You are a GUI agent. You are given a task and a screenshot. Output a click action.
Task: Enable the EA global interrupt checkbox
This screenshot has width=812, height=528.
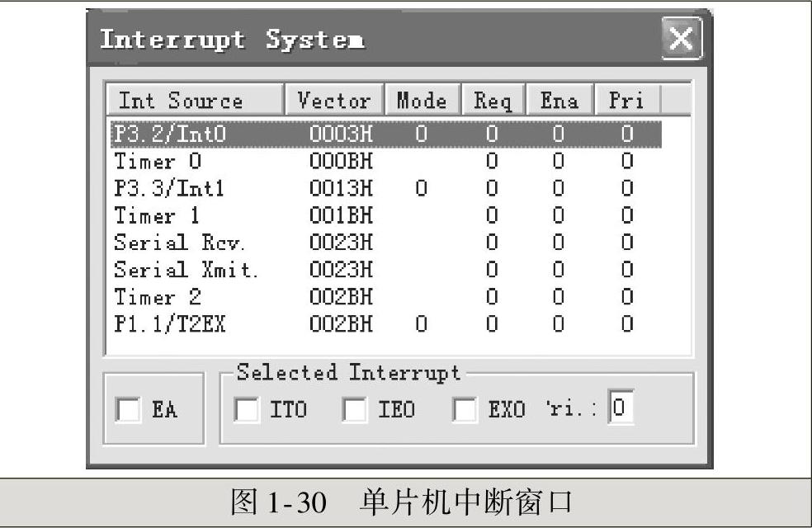[x=128, y=410]
